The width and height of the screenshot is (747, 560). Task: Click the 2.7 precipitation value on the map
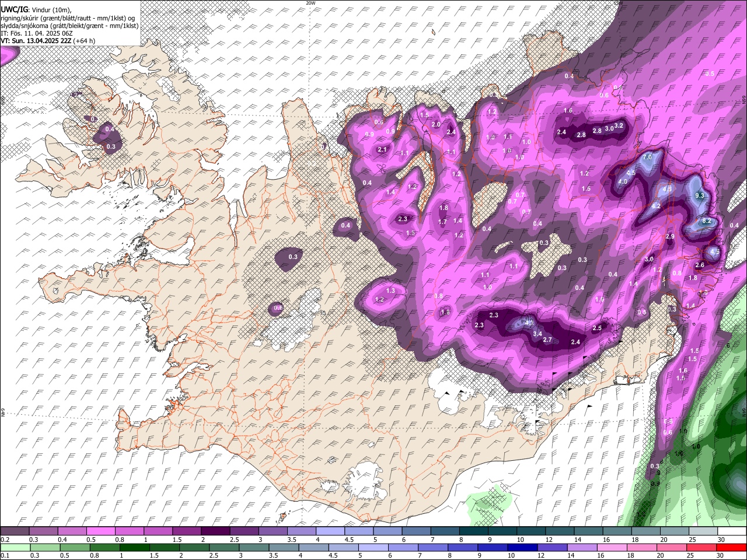[547, 339]
